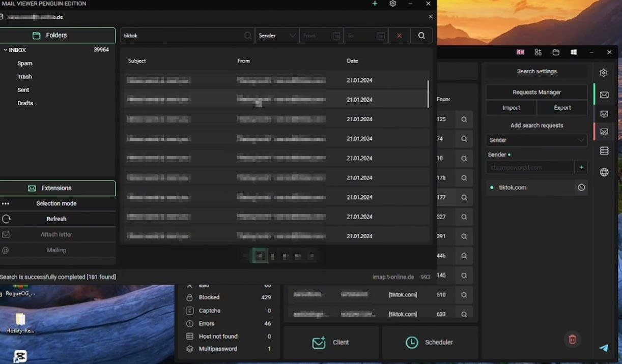Click the Refresh button
Image resolution: width=622 pixels, height=364 pixels.
click(58, 219)
